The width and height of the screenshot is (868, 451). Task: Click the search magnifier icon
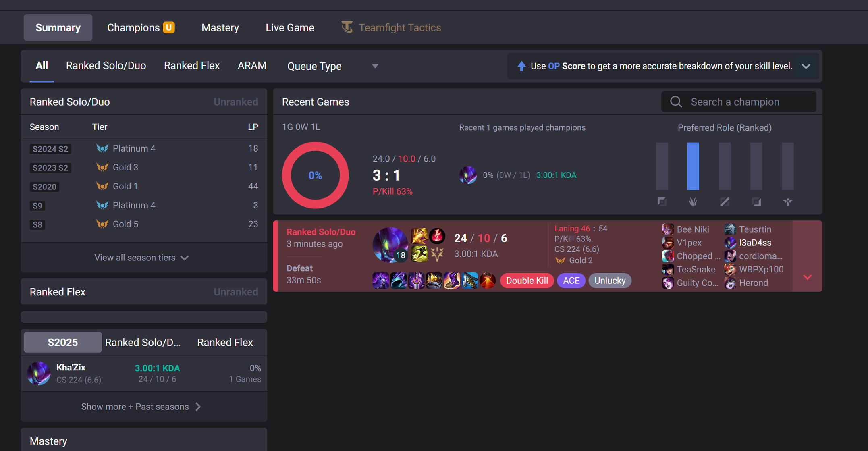676,102
